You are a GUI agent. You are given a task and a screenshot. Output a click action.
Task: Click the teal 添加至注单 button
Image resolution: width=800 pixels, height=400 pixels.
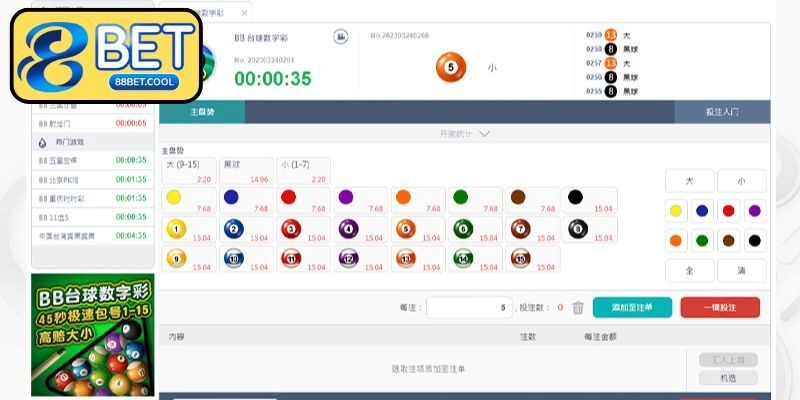pyautogui.click(x=632, y=308)
